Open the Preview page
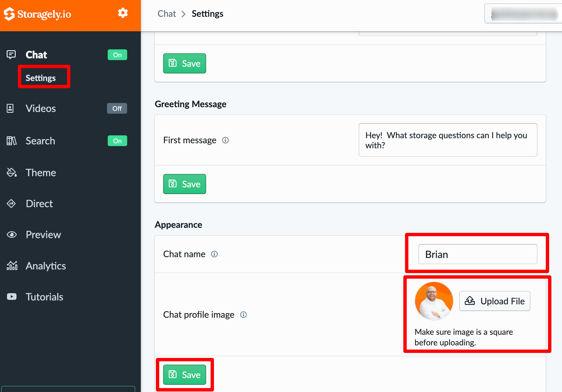Image resolution: width=562 pixels, height=392 pixels. tap(43, 235)
